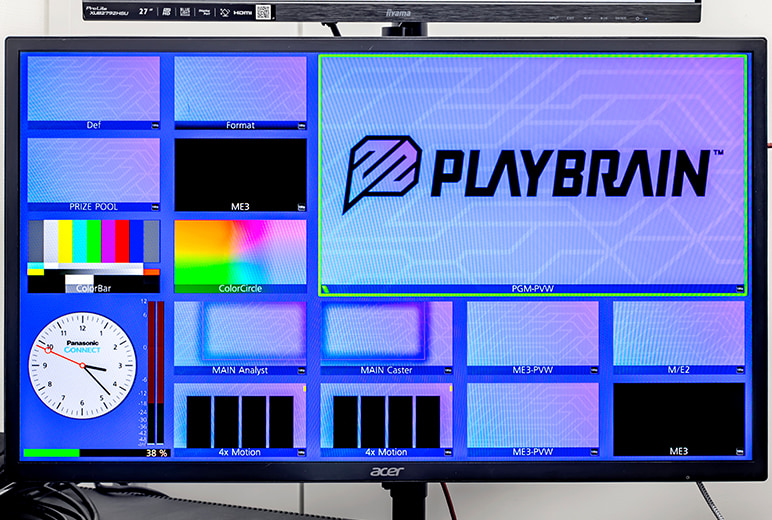
Task: Click the acer logo on the monitor bezel
Action: 385,471
